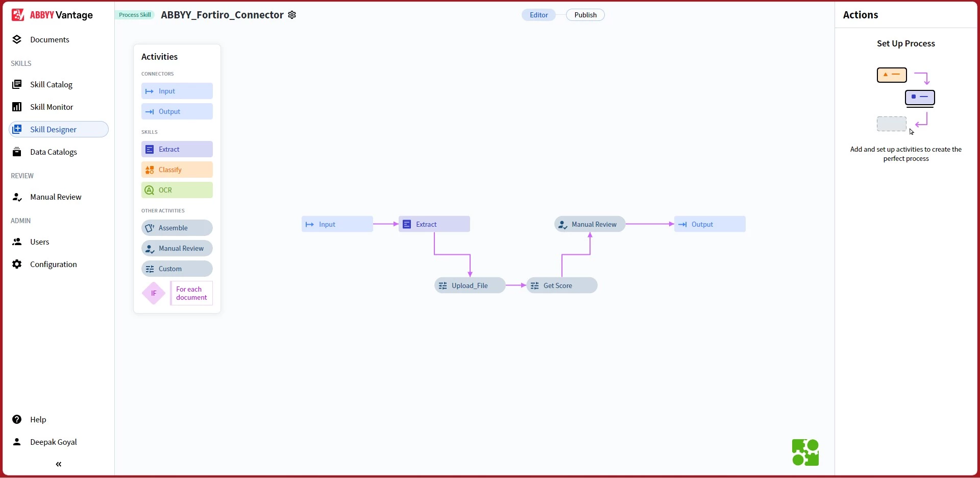The height and width of the screenshot is (478, 980).
Task: Select the For each document activity
Action: 191,294
